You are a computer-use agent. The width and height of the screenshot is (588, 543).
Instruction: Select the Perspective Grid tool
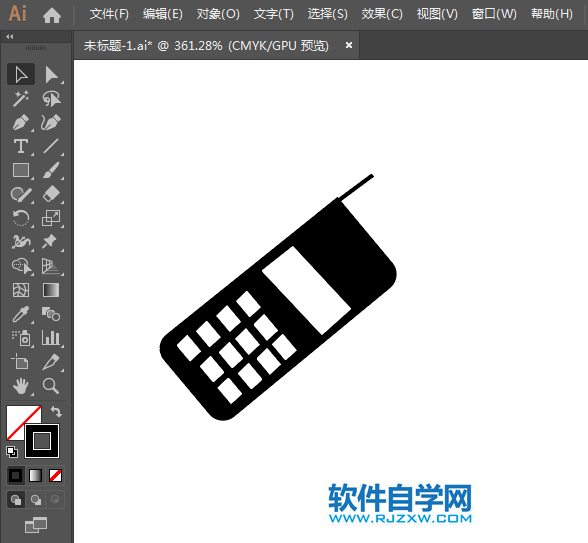coord(51,266)
